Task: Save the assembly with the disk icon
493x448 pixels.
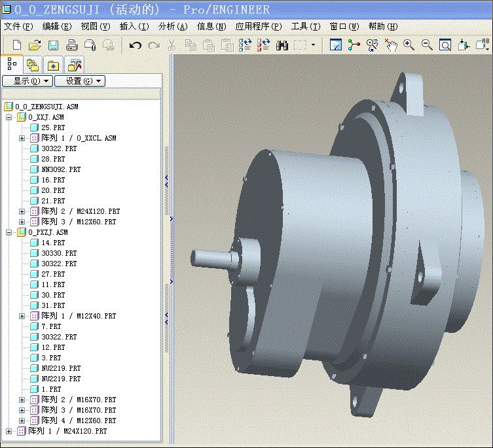Action: pyautogui.click(x=53, y=45)
